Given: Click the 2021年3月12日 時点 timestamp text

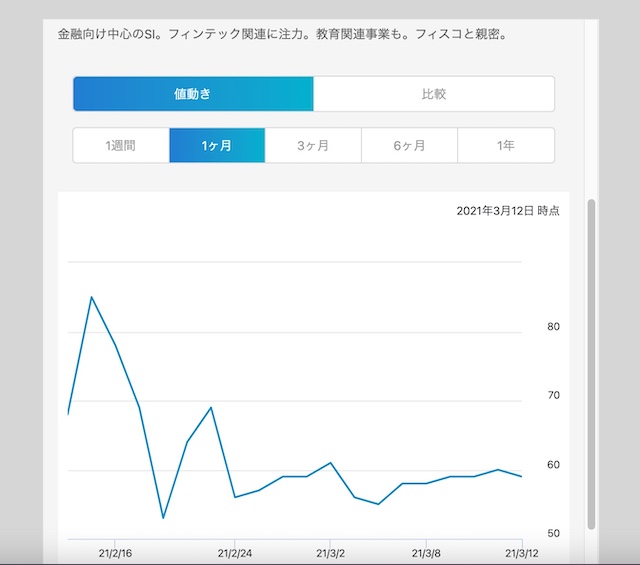Looking at the screenshot, I should [x=507, y=211].
